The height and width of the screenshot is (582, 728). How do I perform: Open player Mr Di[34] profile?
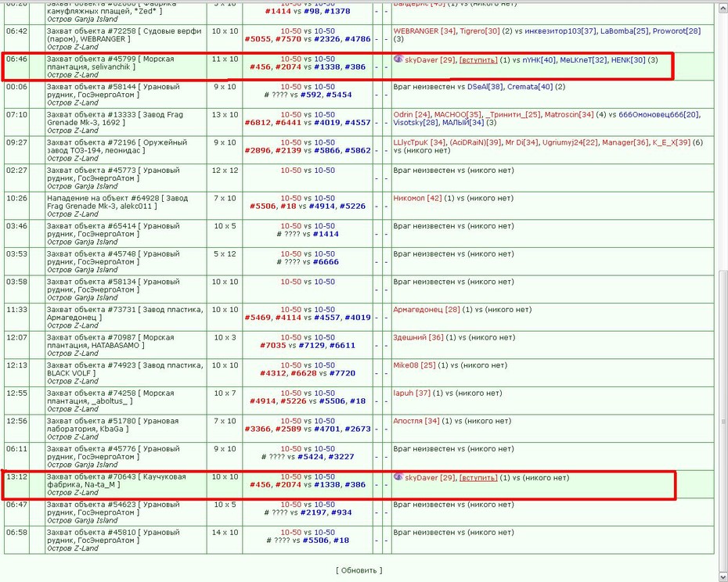coord(522,142)
